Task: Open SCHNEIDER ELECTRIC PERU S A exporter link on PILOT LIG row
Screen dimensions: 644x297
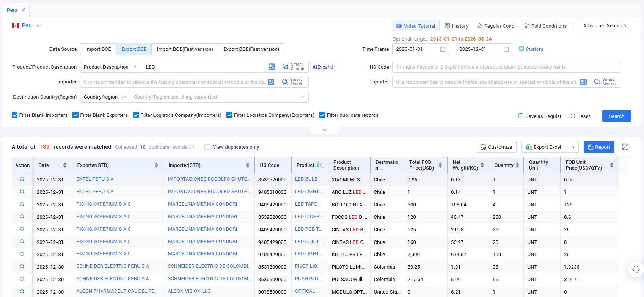Action: click(x=113, y=266)
